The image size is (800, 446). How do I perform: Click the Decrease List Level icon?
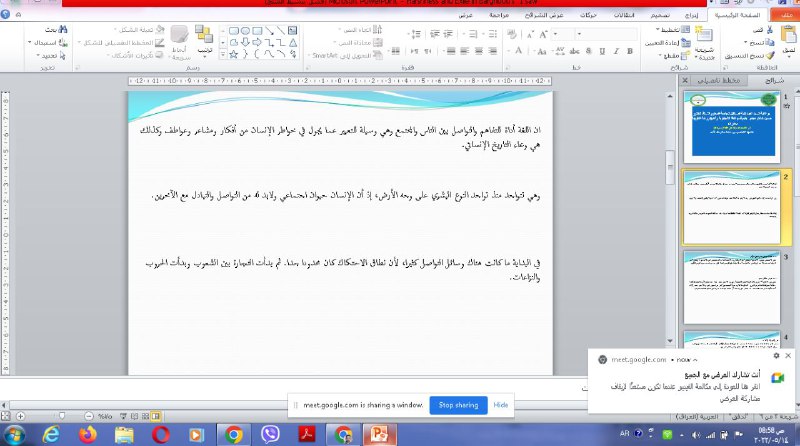tap(448, 34)
